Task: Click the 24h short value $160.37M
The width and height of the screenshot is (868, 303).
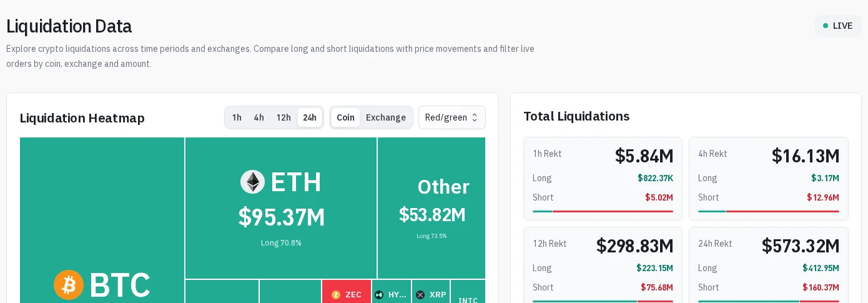Action: pos(821,287)
